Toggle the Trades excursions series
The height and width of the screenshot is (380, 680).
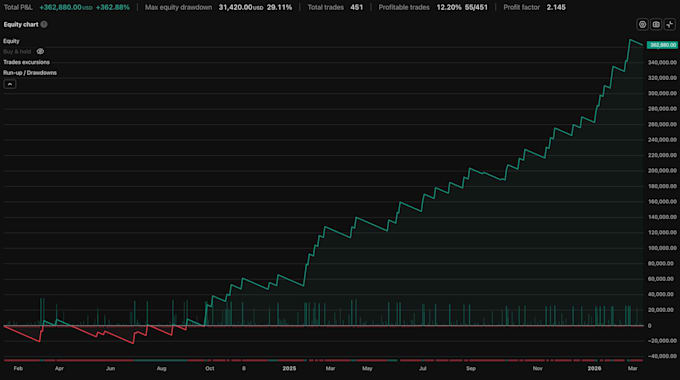[x=26, y=62]
